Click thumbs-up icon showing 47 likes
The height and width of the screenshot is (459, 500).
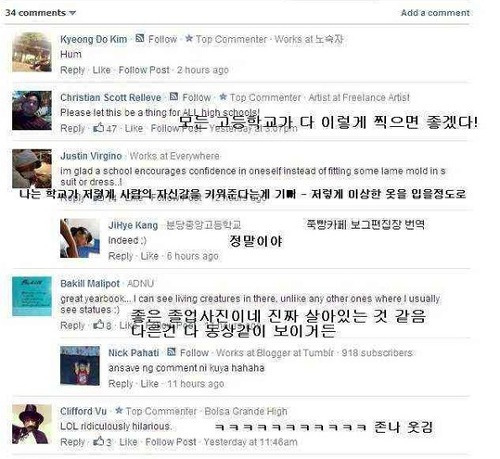[x=99, y=128]
